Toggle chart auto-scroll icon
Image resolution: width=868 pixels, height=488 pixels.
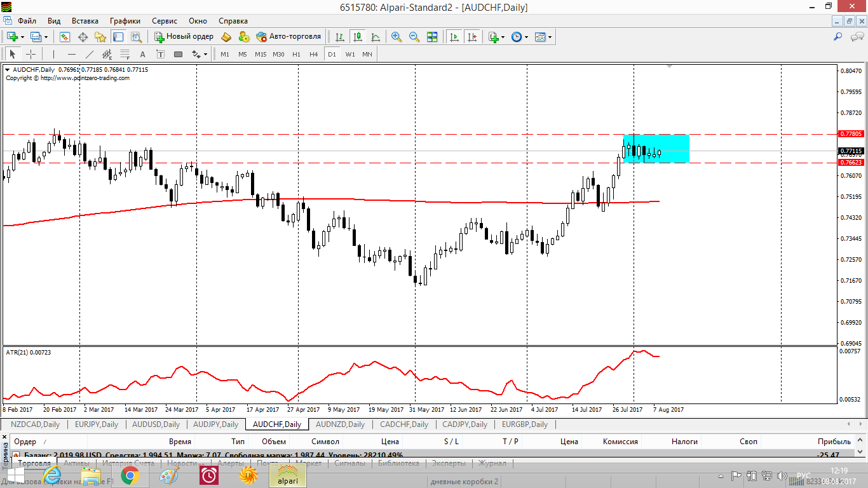tap(454, 37)
